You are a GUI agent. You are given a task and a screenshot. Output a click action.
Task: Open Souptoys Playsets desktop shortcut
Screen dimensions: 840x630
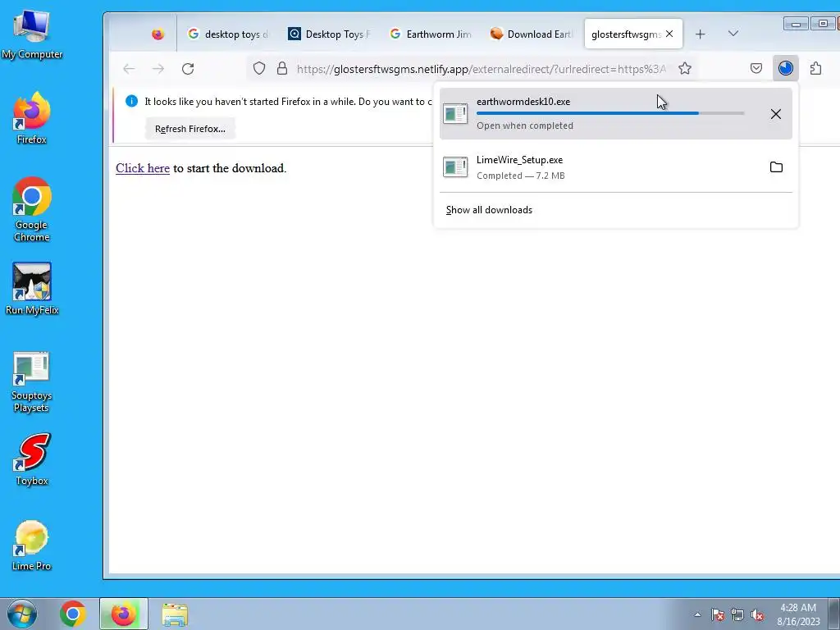point(32,382)
